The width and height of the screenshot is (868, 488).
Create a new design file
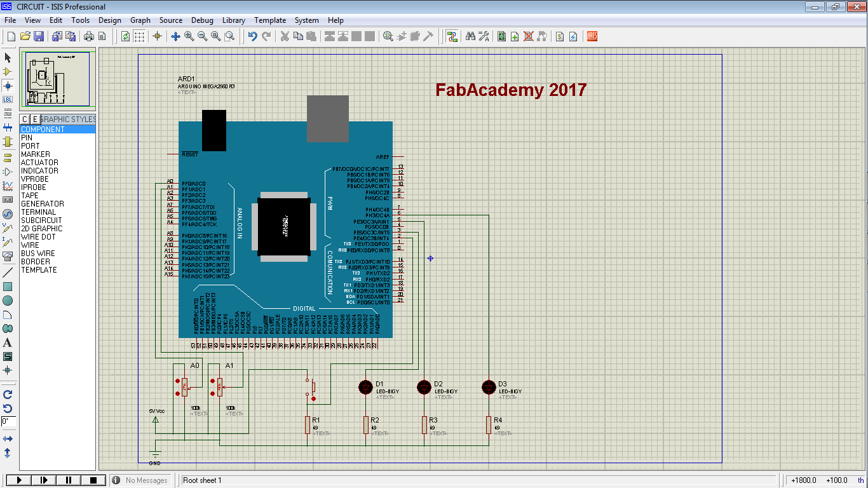coord(11,36)
